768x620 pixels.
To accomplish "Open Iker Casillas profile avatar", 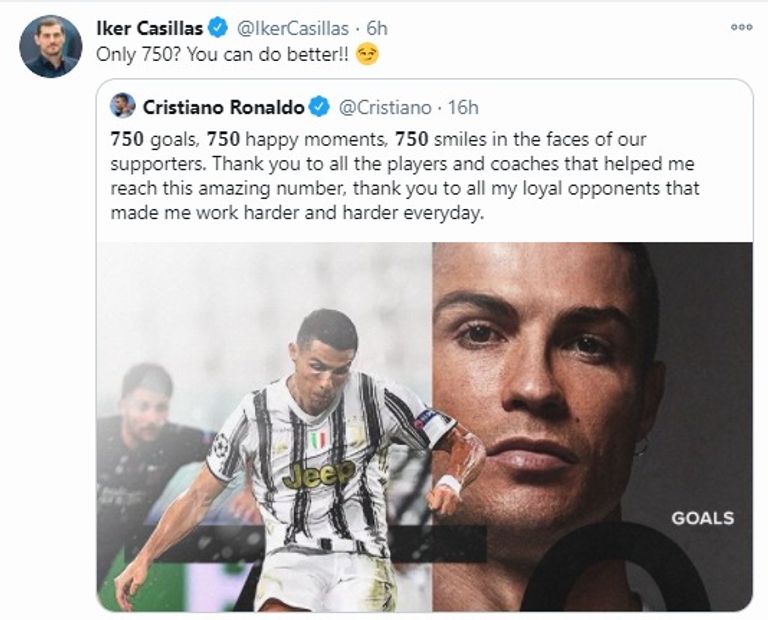I will 50,46.
